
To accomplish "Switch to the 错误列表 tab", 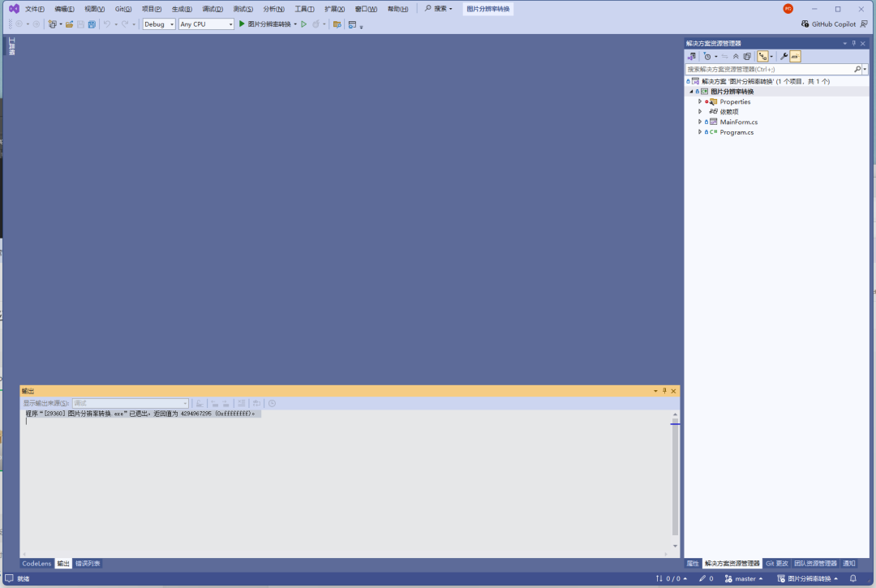I will point(88,564).
